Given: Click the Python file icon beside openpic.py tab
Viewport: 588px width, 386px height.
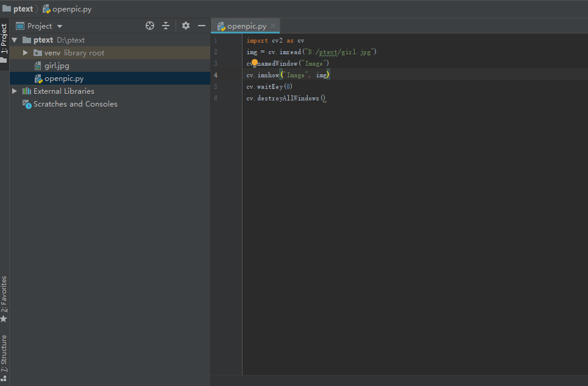Looking at the screenshot, I should pyautogui.click(x=221, y=26).
